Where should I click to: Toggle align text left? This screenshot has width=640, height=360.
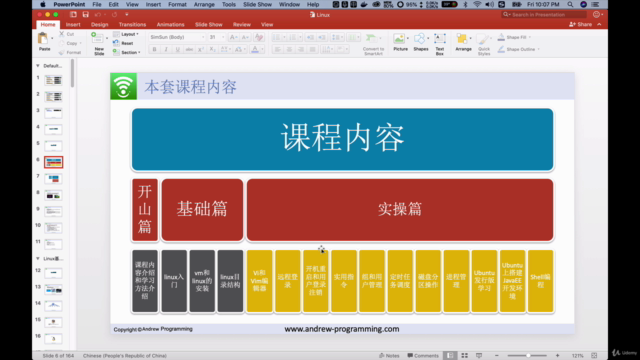pyautogui.click(x=278, y=49)
